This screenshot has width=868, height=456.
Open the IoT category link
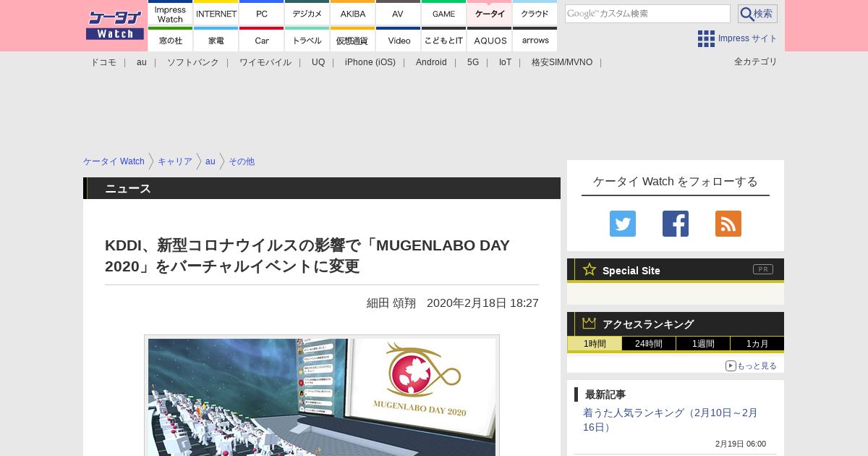(x=505, y=62)
